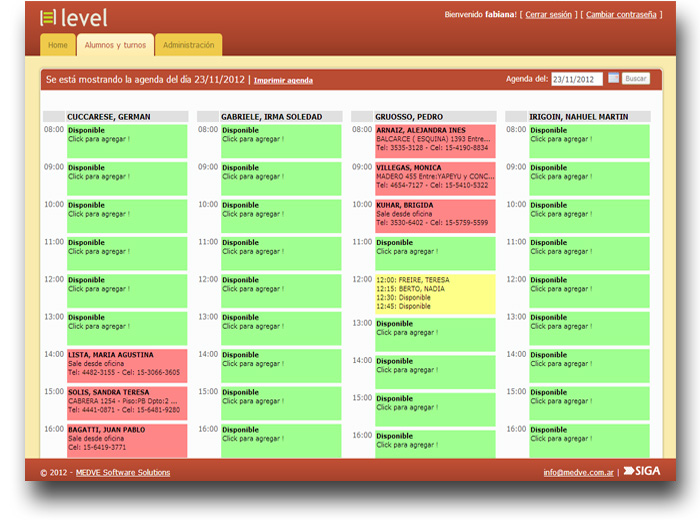700x520 pixels.
Task: Open Kuhar, Brigida 10:00 appointment
Action: (x=434, y=216)
